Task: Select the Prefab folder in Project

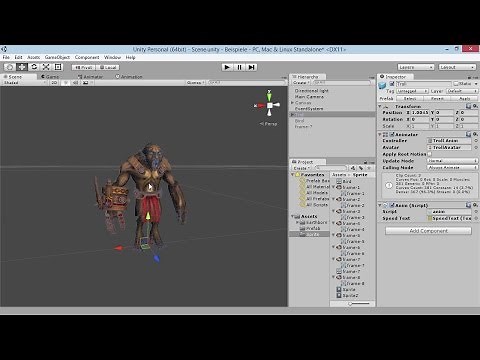Action: 310,228
